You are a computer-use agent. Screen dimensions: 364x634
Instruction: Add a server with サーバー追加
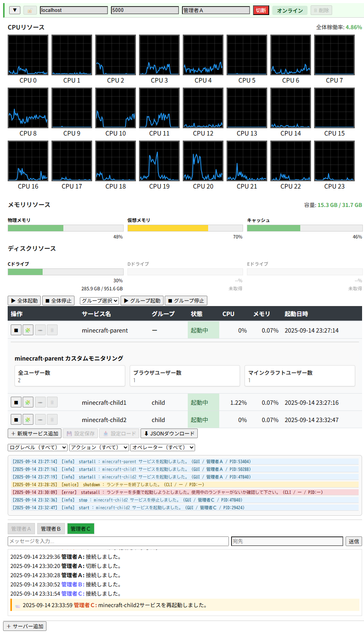point(25,626)
